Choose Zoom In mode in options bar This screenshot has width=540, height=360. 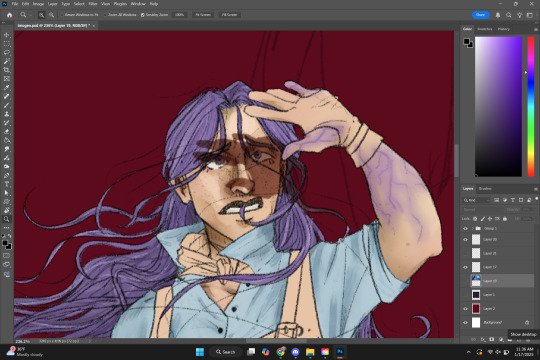click(41, 15)
